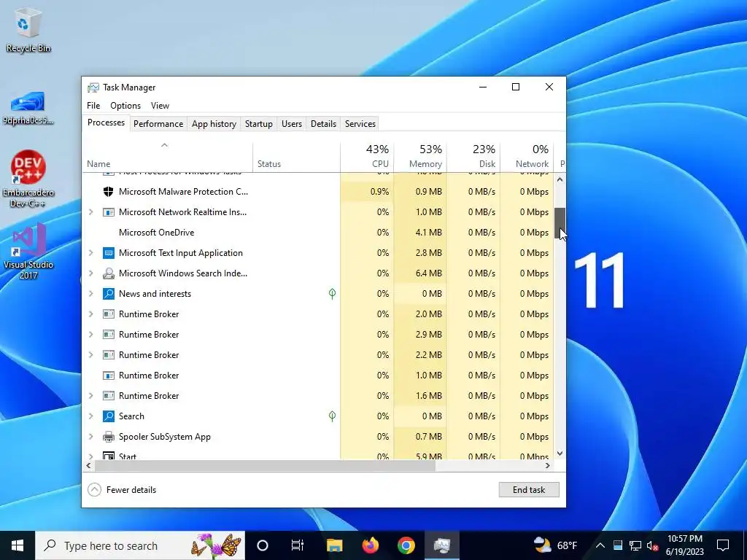The height and width of the screenshot is (560, 747).
Task: Click the News and interests magnifier icon
Action: pos(109,294)
